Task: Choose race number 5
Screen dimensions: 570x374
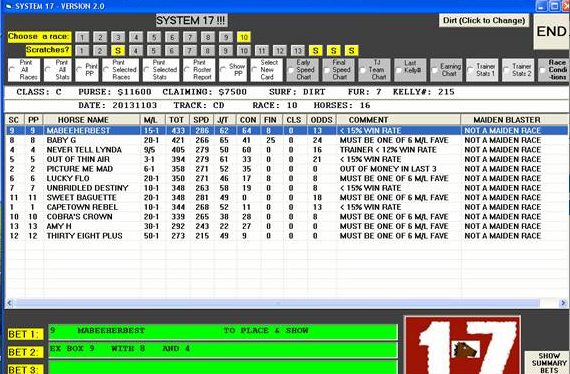Action: 154,37
